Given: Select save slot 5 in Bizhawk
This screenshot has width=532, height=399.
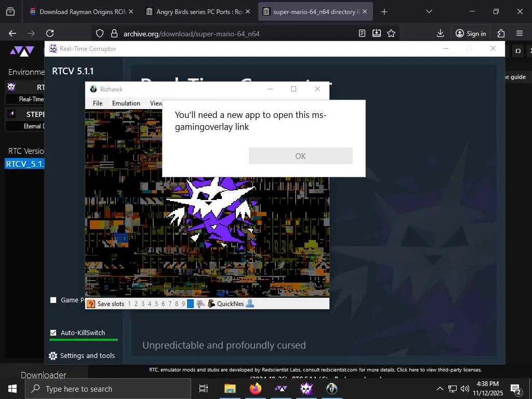Looking at the screenshot, I should click(x=156, y=303).
